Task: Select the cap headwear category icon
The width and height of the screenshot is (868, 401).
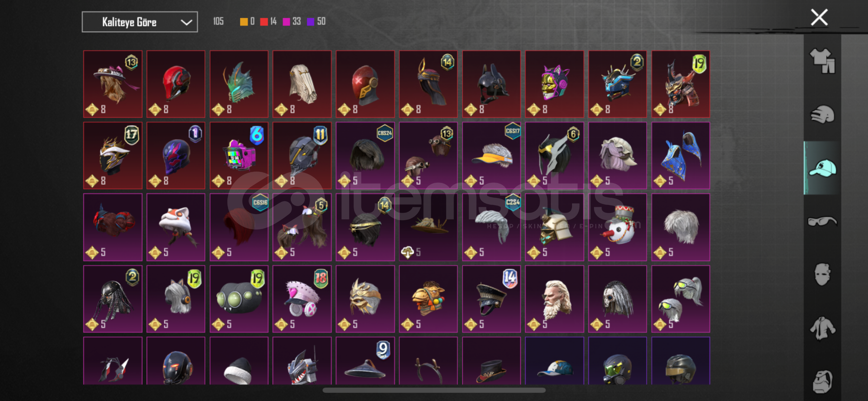Action: 822,168
